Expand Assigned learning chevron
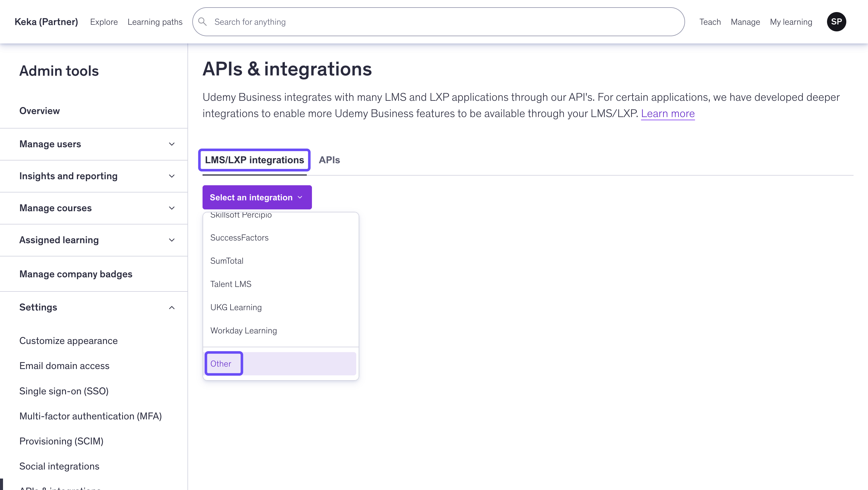Screen dimensions: 868x490 [x=171, y=240]
